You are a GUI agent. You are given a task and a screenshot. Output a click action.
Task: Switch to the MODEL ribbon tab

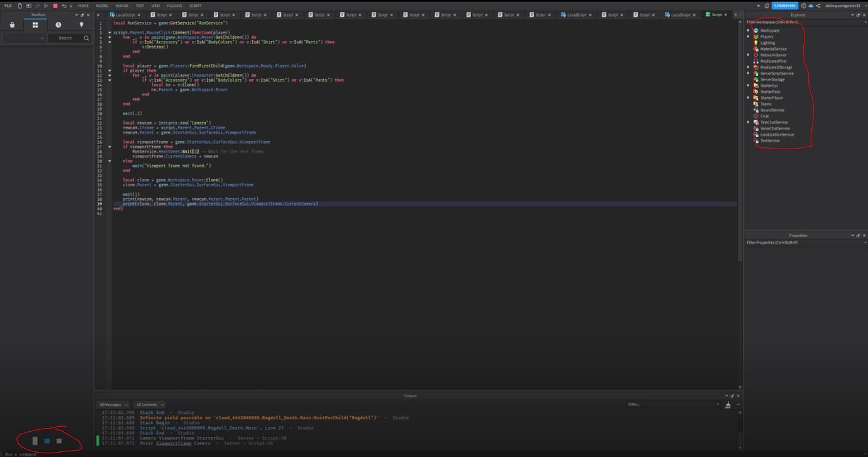coord(102,5)
